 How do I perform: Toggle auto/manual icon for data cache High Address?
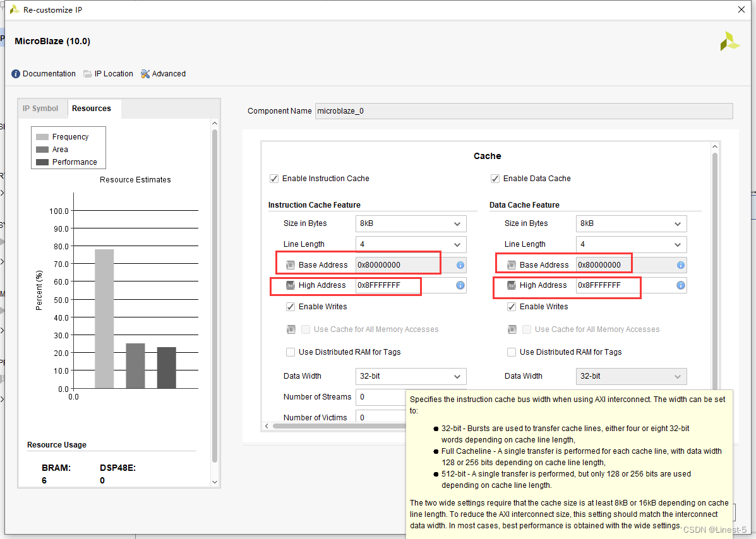512,285
